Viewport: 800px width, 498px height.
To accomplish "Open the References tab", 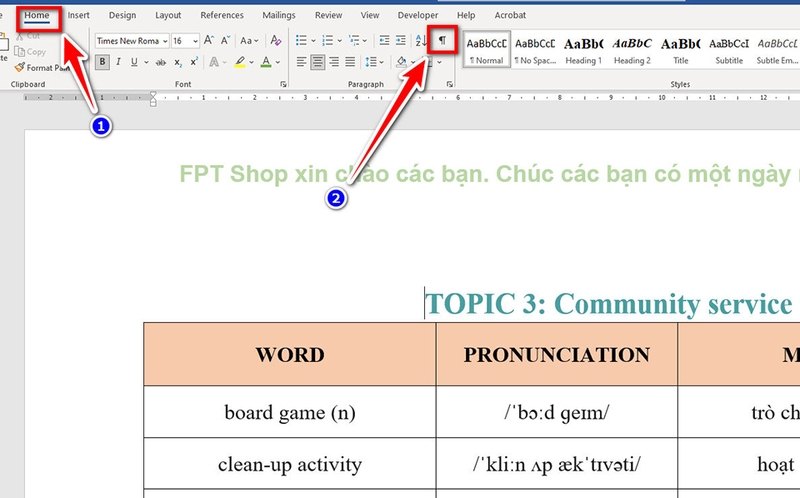I will point(222,15).
